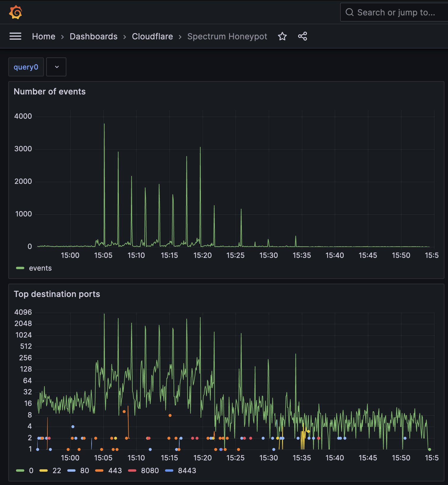This screenshot has height=485, width=448.
Task: Expand the query0 variable dropdown
Action: coord(57,67)
